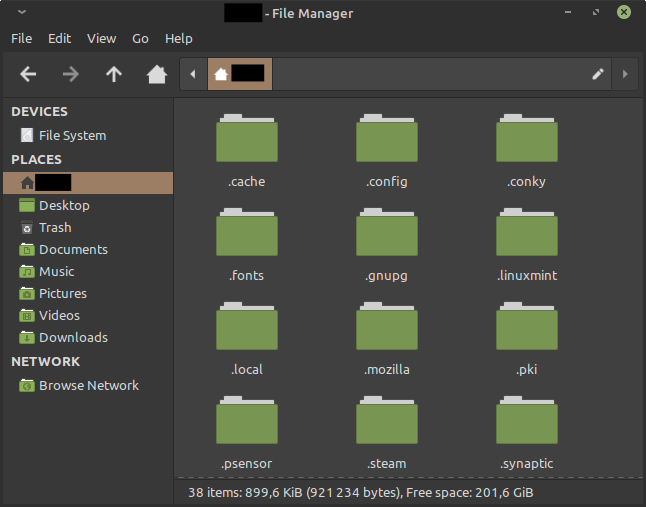Select the .psensor folder icon
646x507 pixels.
coord(247,420)
